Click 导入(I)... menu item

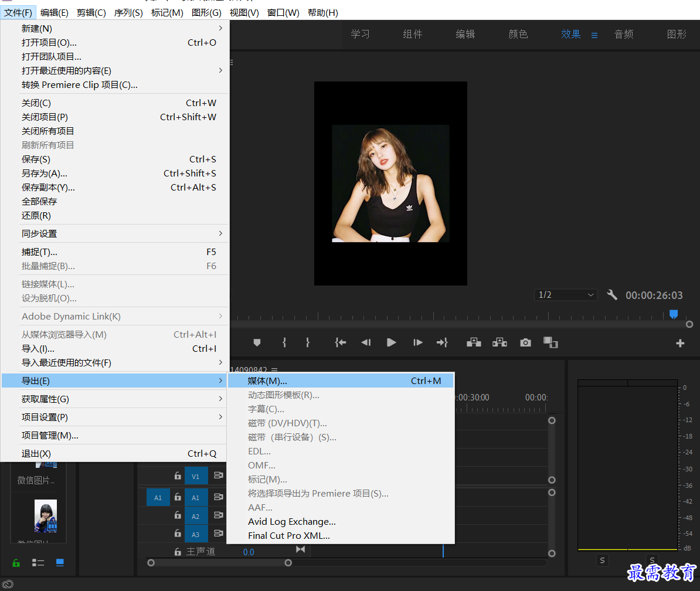tap(115, 349)
